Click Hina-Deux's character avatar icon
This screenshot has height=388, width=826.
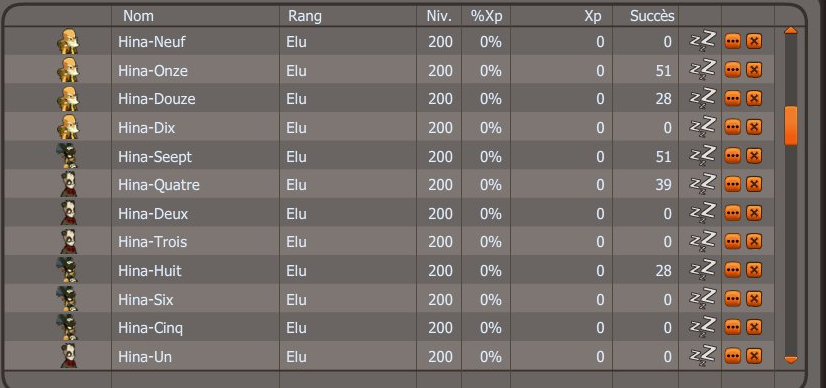(68, 213)
